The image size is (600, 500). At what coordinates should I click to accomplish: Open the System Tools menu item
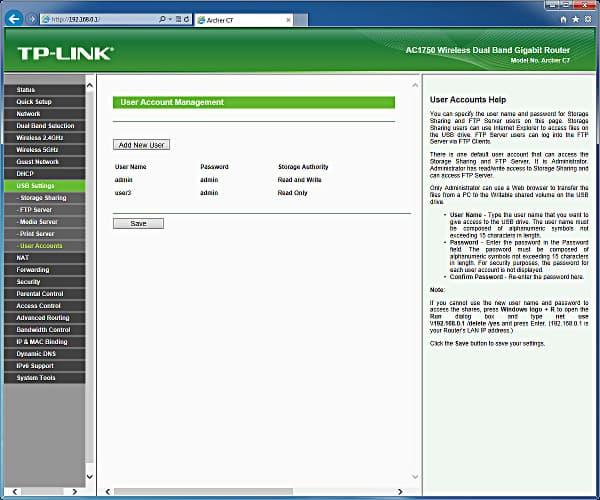point(45,378)
